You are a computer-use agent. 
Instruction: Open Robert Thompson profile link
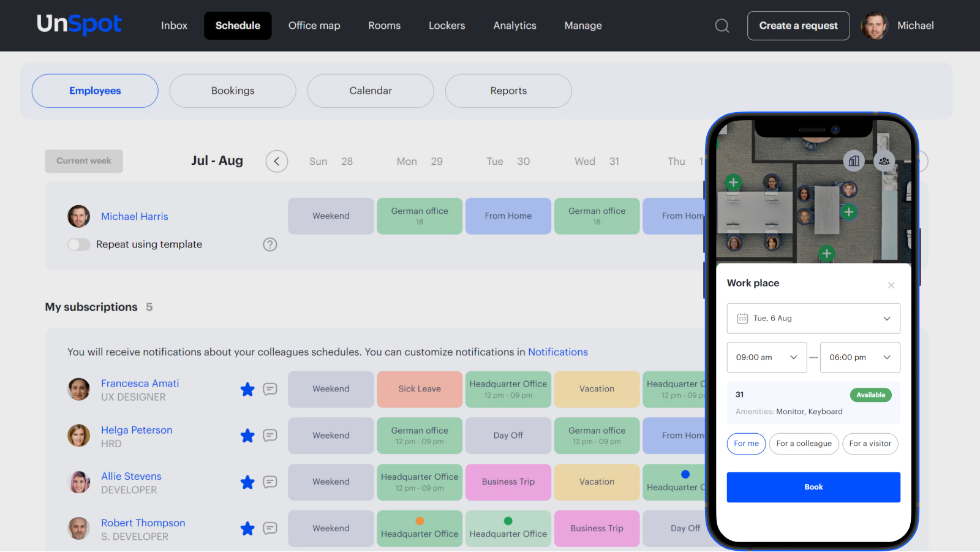[x=143, y=523]
